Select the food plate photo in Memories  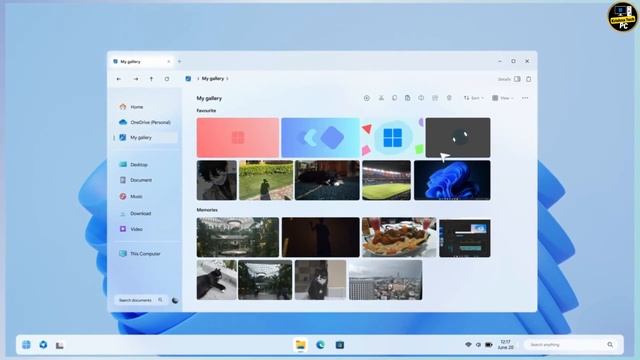(399, 237)
